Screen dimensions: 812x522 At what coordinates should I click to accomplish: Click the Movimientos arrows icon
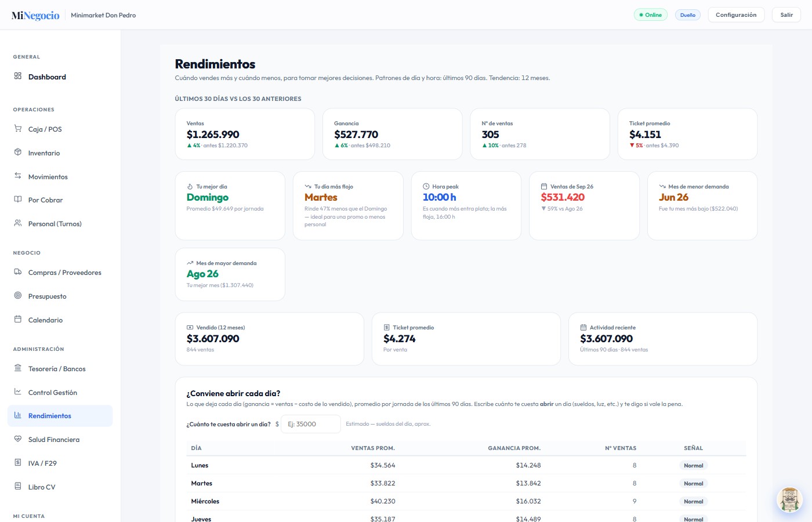tap(18, 176)
